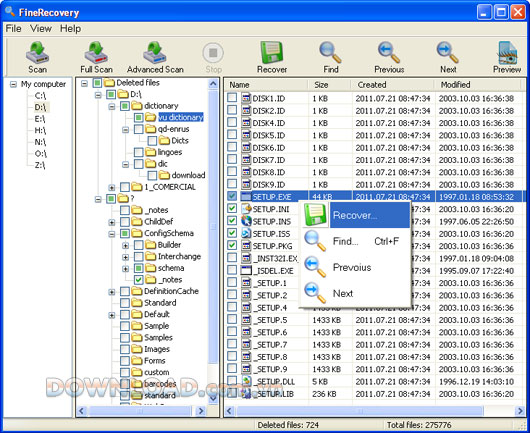
Task: Jump to Next result via the toolbar icon
Action: pos(448,53)
